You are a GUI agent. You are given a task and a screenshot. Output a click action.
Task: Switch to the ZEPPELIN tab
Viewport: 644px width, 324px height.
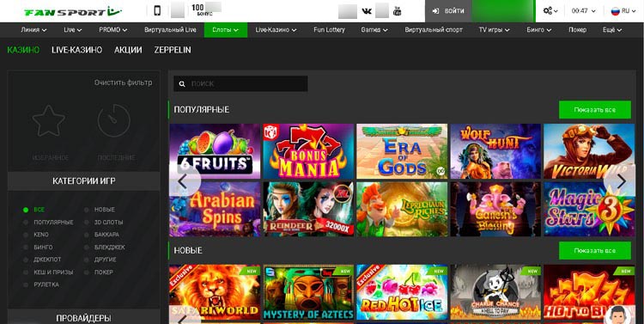[173, 50]
